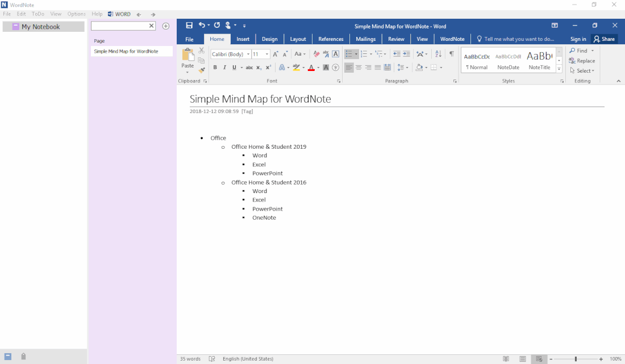Click the Undo arrow icon
The image size is (625, 364).
pyautogui.click(x=202, y=26)
